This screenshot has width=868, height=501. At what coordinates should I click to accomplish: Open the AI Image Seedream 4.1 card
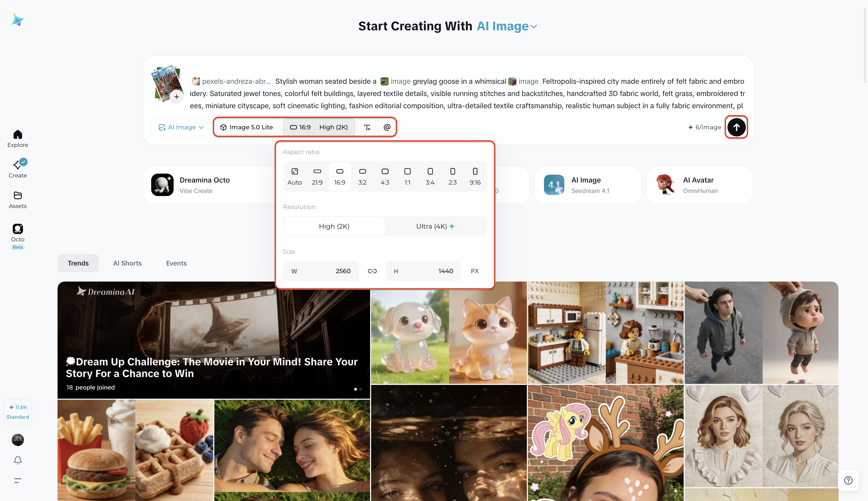(588, 185)
